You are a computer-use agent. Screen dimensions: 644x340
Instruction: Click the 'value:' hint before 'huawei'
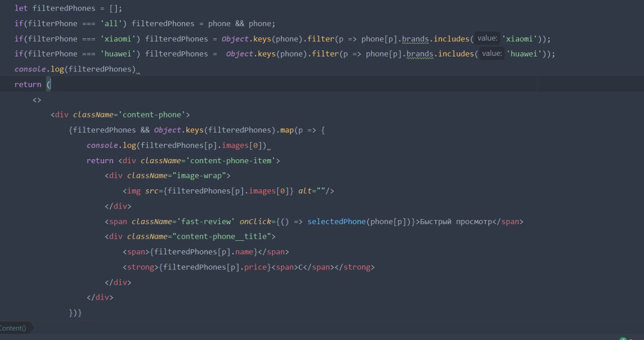492,53
